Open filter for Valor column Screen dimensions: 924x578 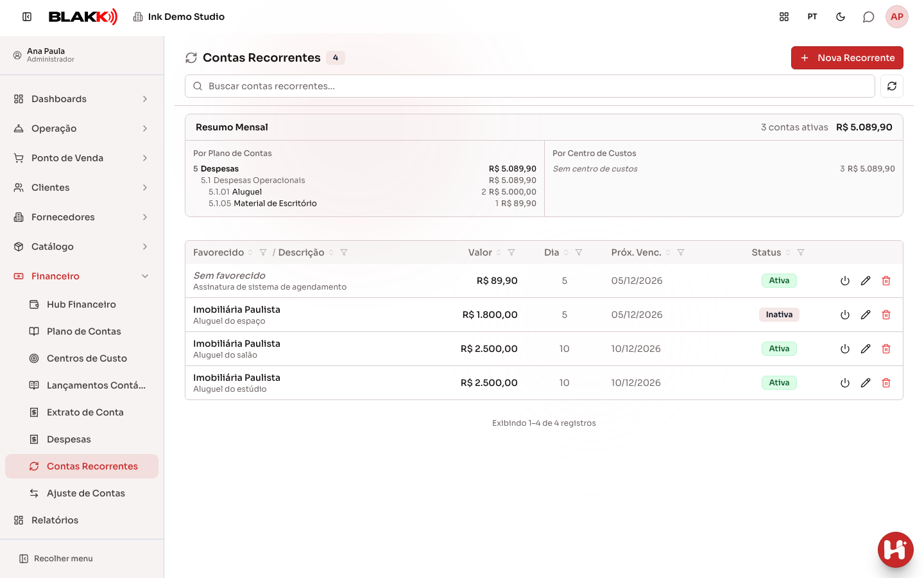[x=511, y=252]
